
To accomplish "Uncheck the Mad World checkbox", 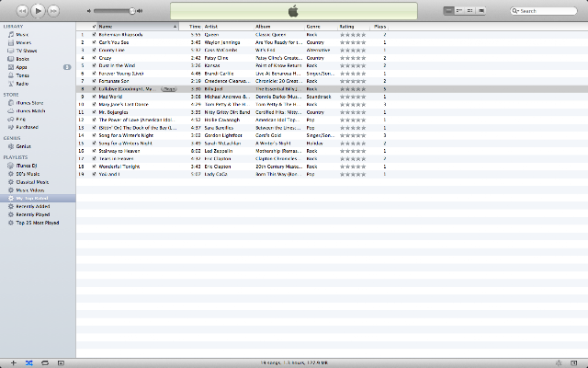I will pos(94,97).
